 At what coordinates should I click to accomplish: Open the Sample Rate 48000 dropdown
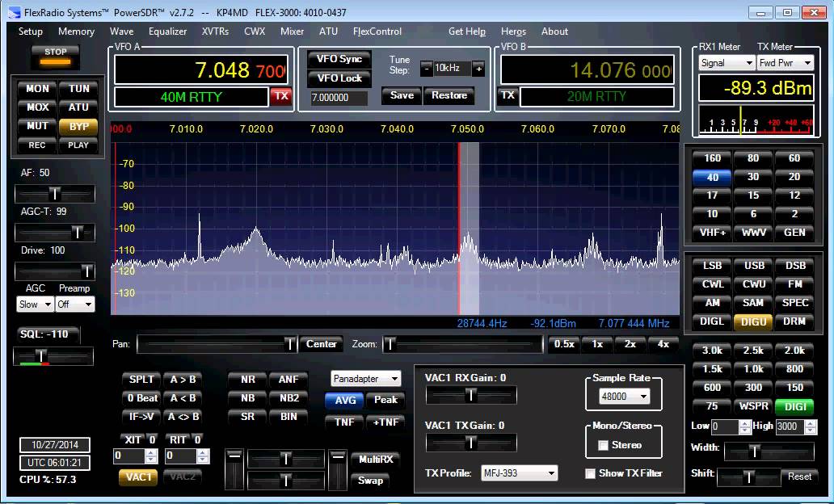(x=625, y=396)
